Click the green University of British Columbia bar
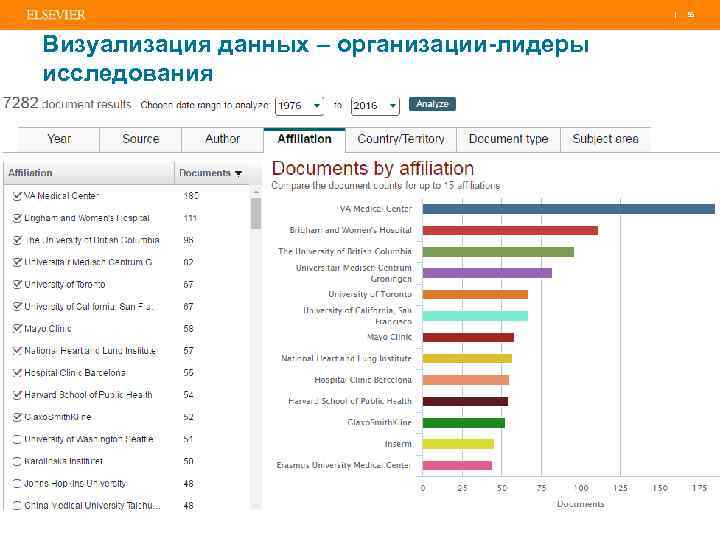The width and height of the screenshot is (720, 540). point(498,252)
